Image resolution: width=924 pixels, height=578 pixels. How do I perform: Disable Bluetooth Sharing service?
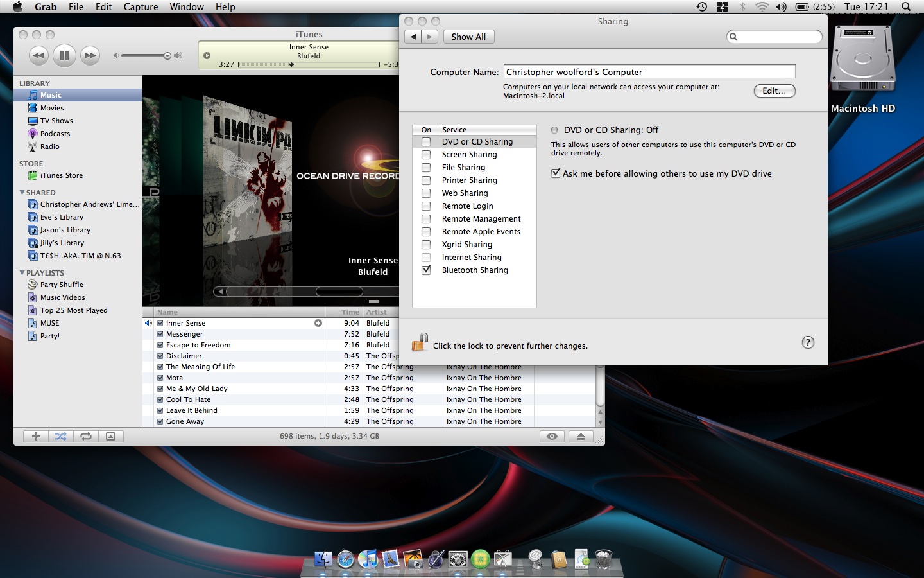[x=426, y=270]
